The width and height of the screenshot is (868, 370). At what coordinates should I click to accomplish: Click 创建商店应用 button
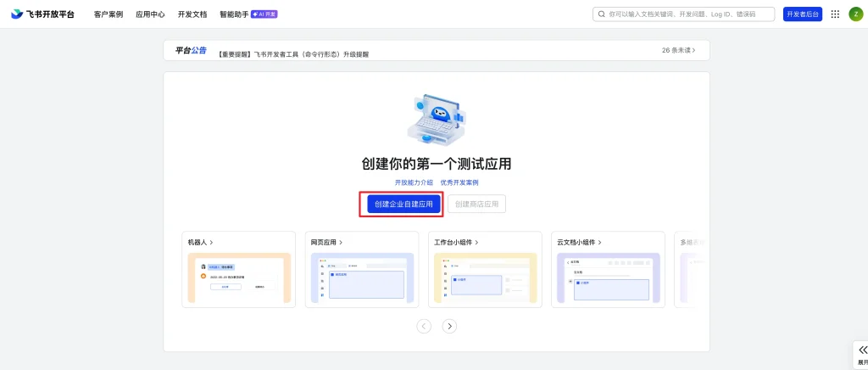(x=476, y=205)
